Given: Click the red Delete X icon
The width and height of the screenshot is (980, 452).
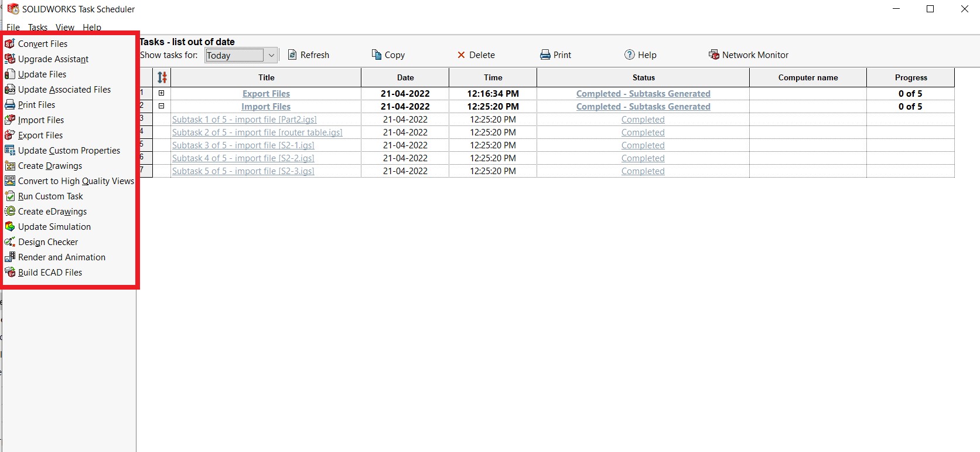Looking at the screenshot, I should point(461,55).
